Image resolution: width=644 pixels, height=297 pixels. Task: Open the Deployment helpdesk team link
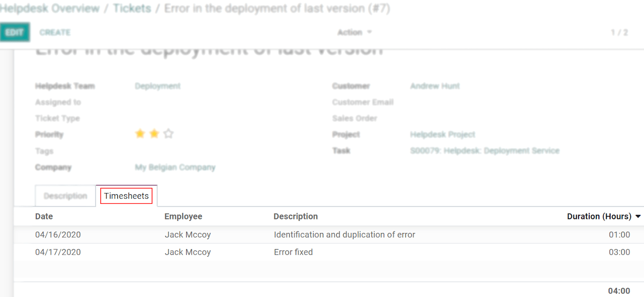pos(157,85)
